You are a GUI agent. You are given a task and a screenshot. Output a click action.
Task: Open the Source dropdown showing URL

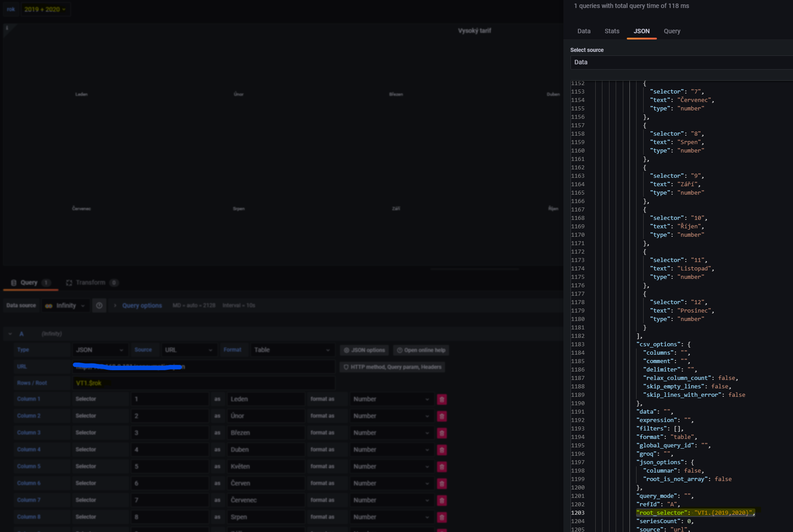pos(190,350)
